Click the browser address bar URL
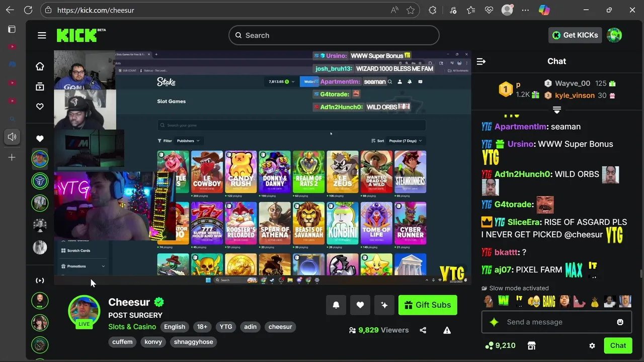Image resolution: width=644 pixels, height=362 pixels. (x=96, y=10)
